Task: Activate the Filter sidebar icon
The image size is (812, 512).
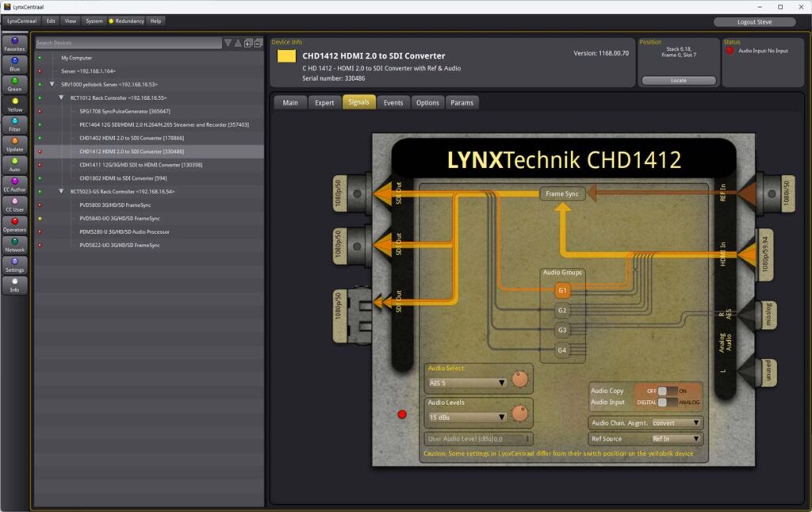Action: pyautogui.click(x=14, y=127)
